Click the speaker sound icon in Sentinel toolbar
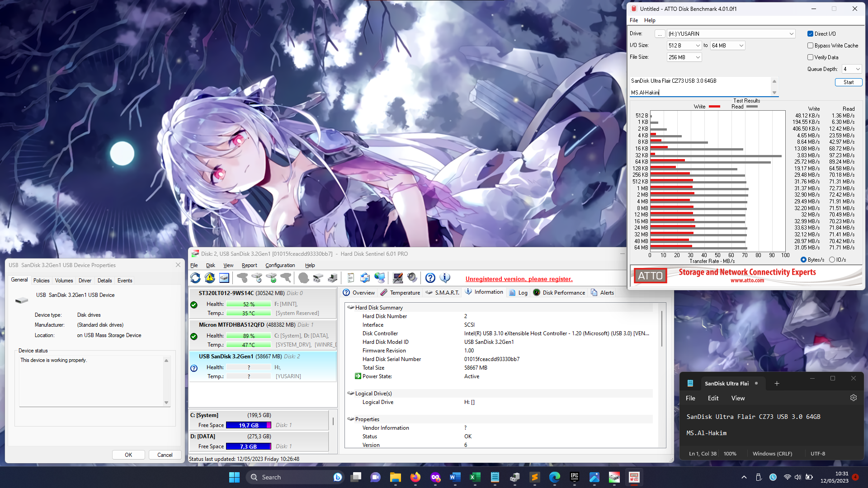The image size is (868, 488). [x=412, y=278]
